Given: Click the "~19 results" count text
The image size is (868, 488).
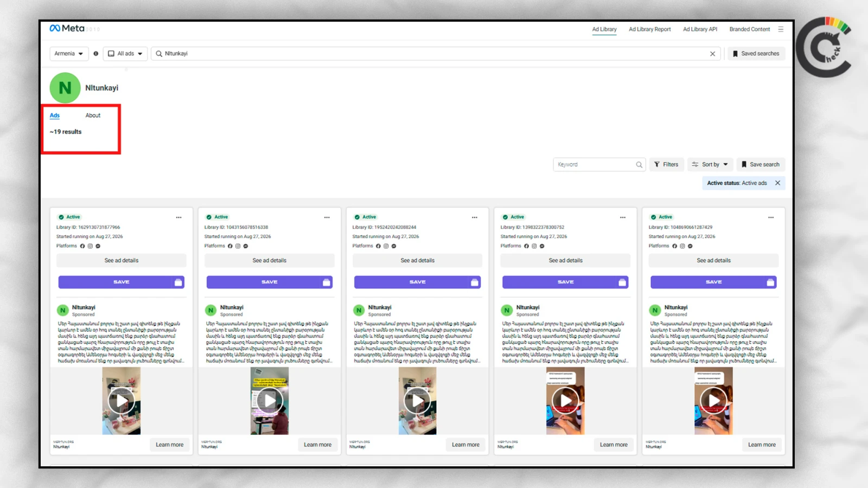Looking at the screenshot, I should click(66, 132).
